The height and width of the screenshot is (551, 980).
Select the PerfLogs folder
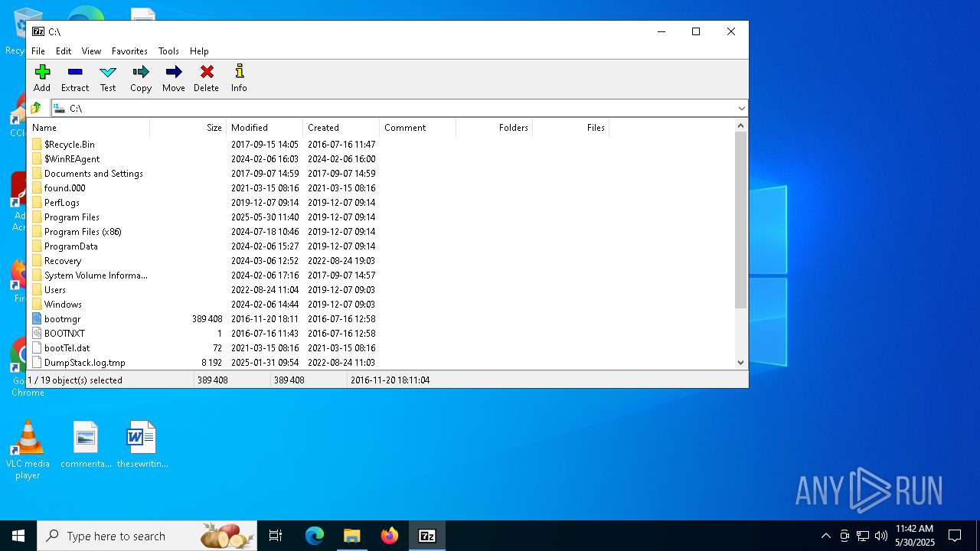coord(62,203)
